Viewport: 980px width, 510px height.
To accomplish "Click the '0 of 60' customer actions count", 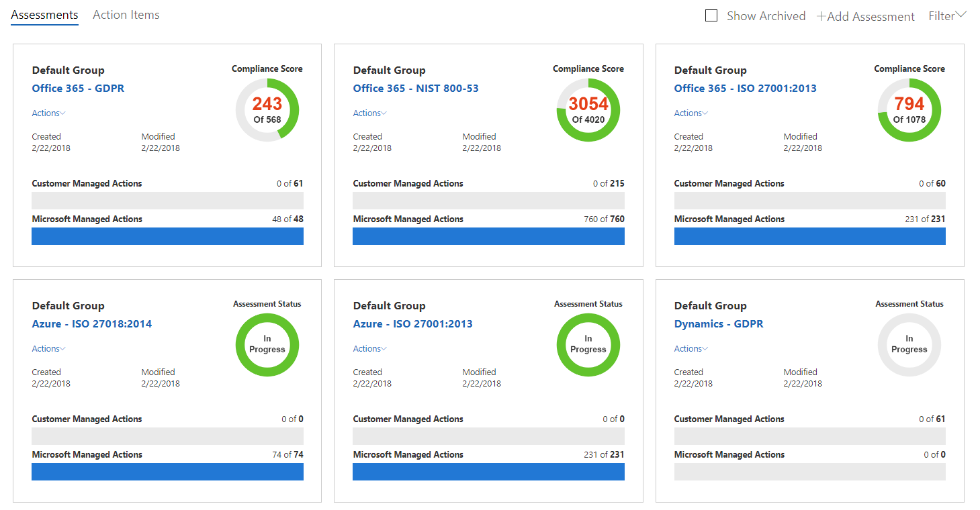I will point(932,183).
